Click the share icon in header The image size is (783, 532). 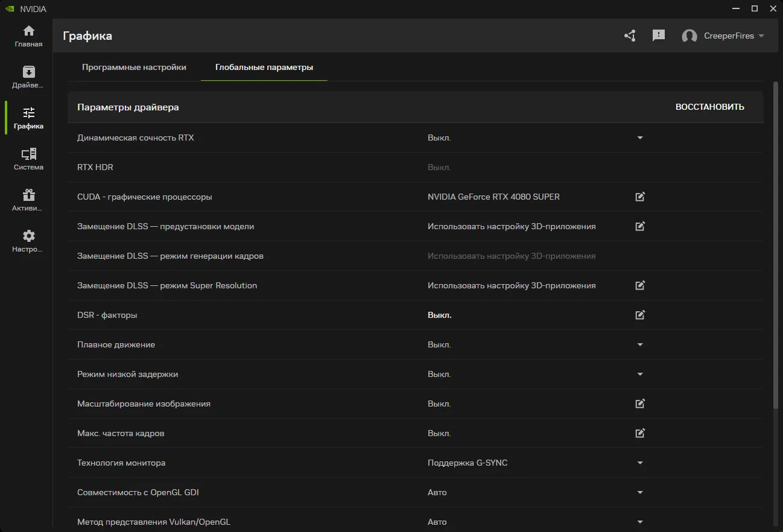click(x=630, y=36)
